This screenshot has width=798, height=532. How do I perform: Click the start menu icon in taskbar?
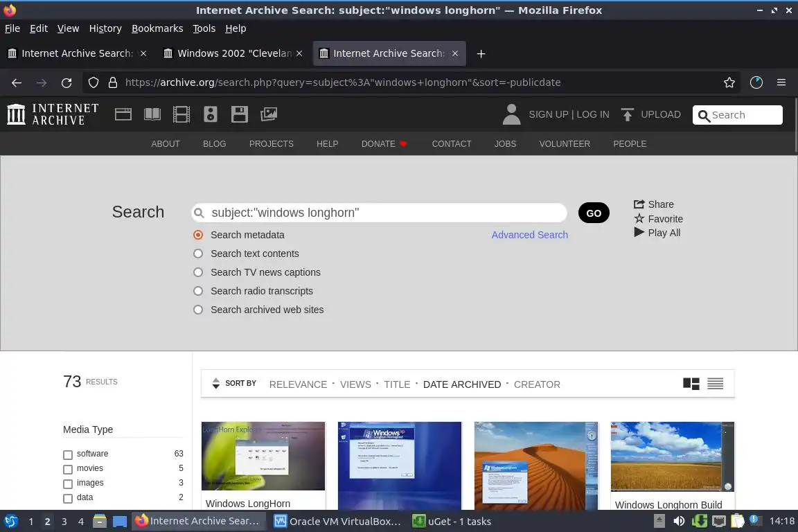pyautogui.click(x=10, y=521)
